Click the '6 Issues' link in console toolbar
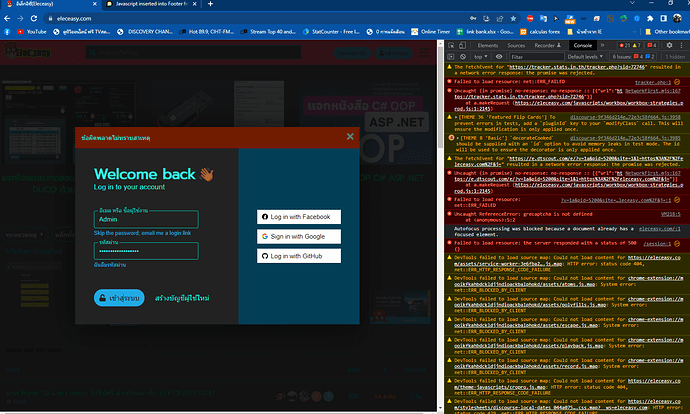 pyautogui.click(x=633, y=57)
